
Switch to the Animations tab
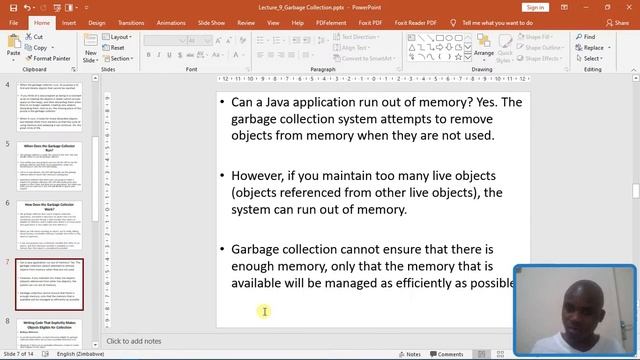[171, 23]
